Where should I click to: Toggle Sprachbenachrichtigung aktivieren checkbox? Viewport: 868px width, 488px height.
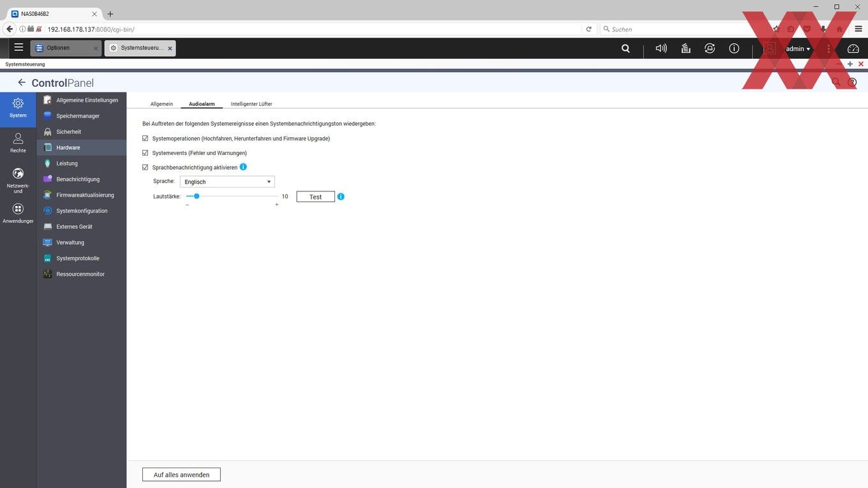(x=146, y=167)
